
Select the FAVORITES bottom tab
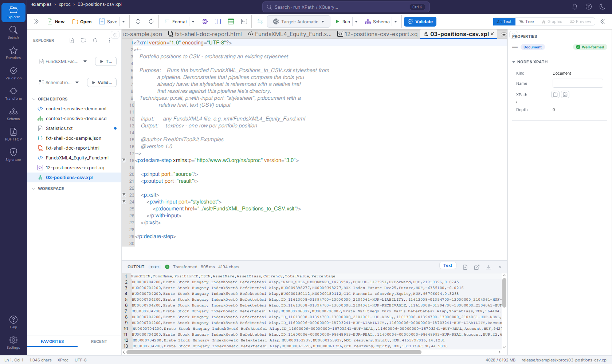pos(52,341)
